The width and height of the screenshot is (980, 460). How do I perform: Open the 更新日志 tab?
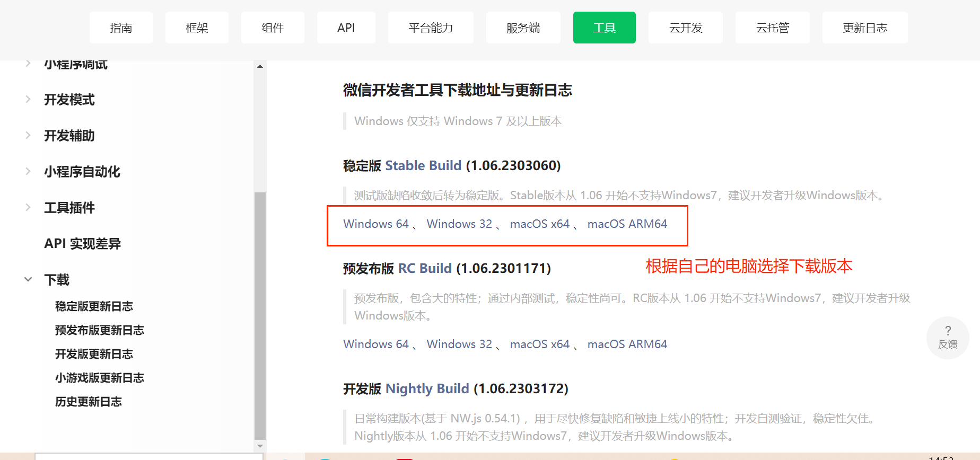(x=865, y=28)
